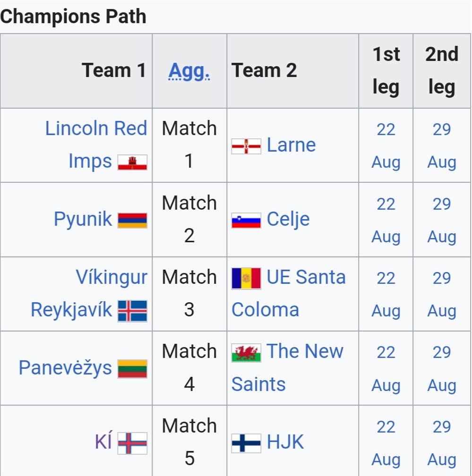This screenshot has width=472, height=476.
Task: Go to Víkingur Reykjavík page
Action: click(x=89, y=293)
